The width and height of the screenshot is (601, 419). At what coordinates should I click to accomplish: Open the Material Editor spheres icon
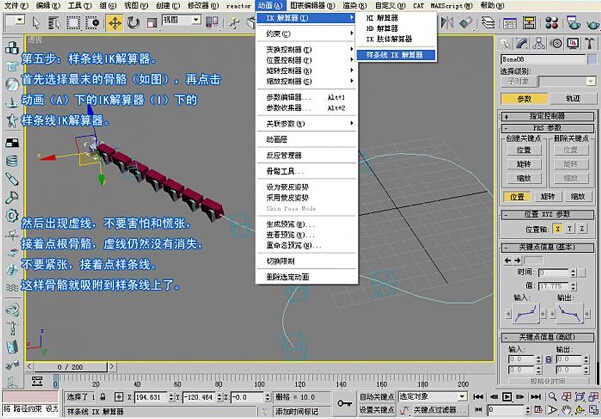(x=551, y=23)
